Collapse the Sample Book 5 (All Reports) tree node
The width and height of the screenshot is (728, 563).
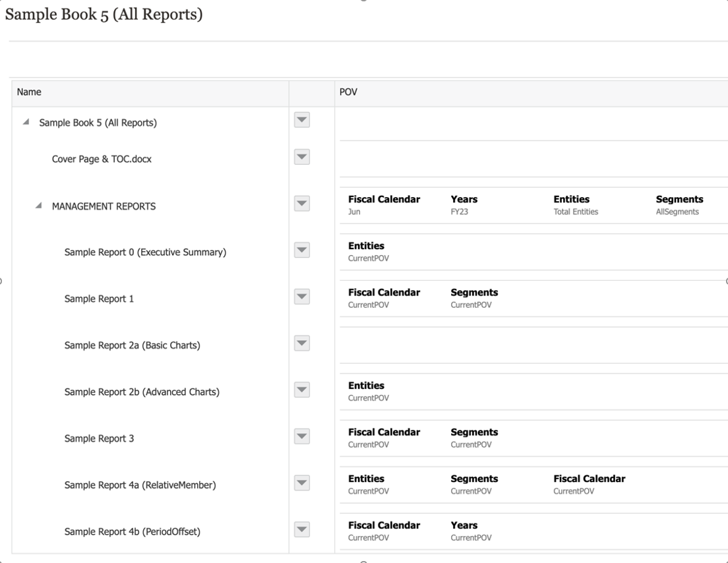(x=26, y=123)
